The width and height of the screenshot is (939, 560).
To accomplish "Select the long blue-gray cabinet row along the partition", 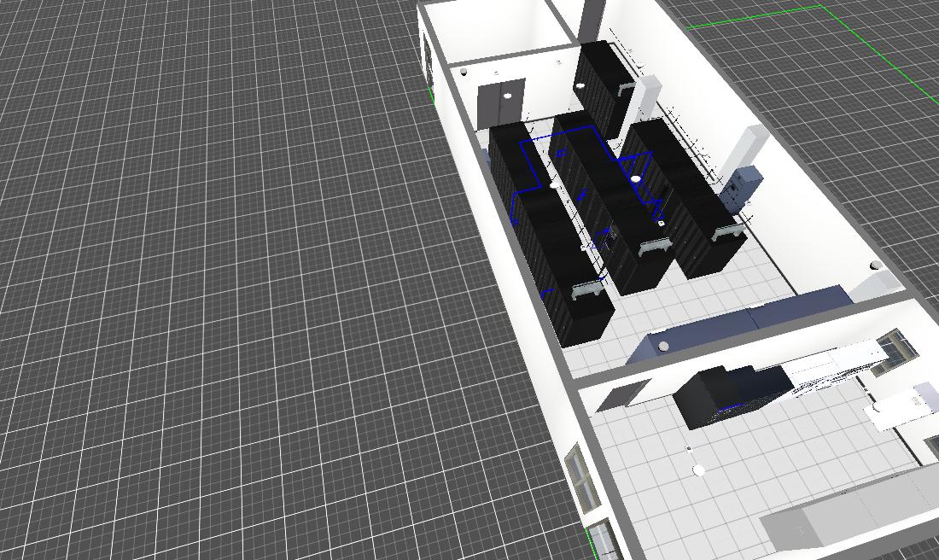I will coord(743,319).
